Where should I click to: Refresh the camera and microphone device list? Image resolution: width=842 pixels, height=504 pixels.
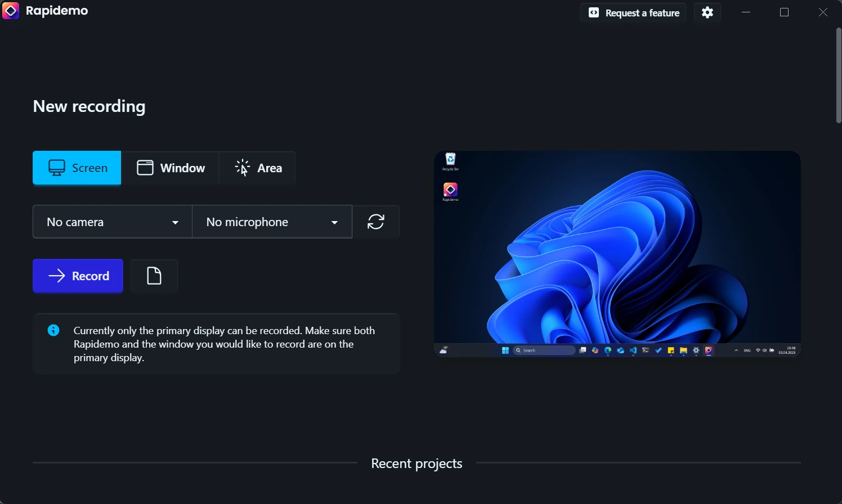pyautogui.click(x=376, y=222)
